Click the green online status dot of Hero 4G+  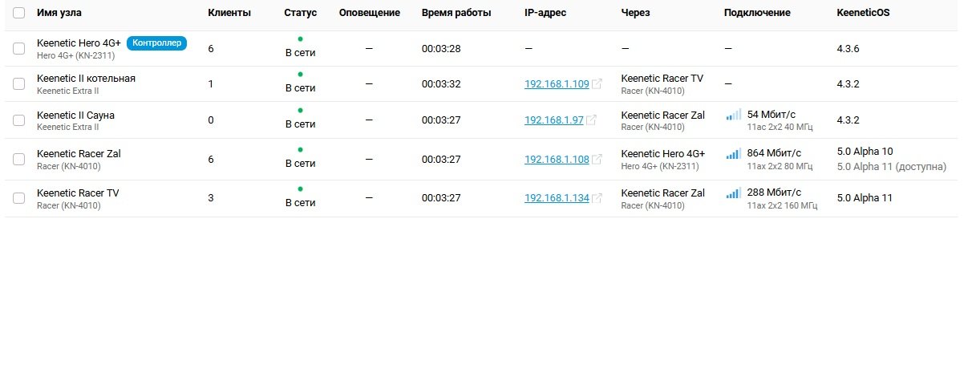tap(300, 39)
